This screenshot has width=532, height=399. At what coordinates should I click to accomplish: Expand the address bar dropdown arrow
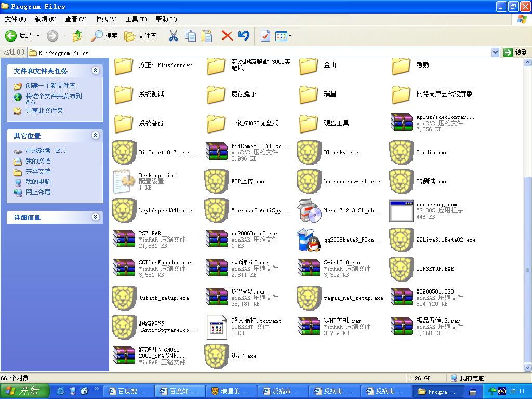pyautogui.click(x=495, y=52)
